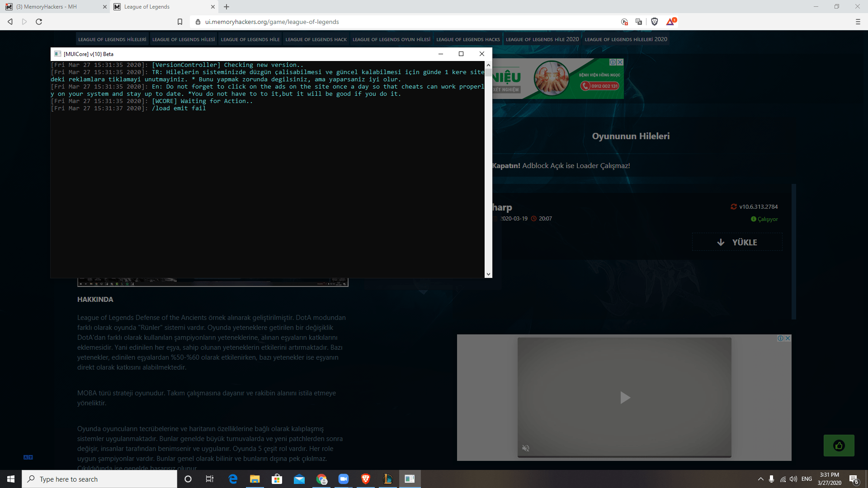This screenshot has height=488, width=868.
Task: Click the v10.6.313.2784 version text
Action: 758,206
